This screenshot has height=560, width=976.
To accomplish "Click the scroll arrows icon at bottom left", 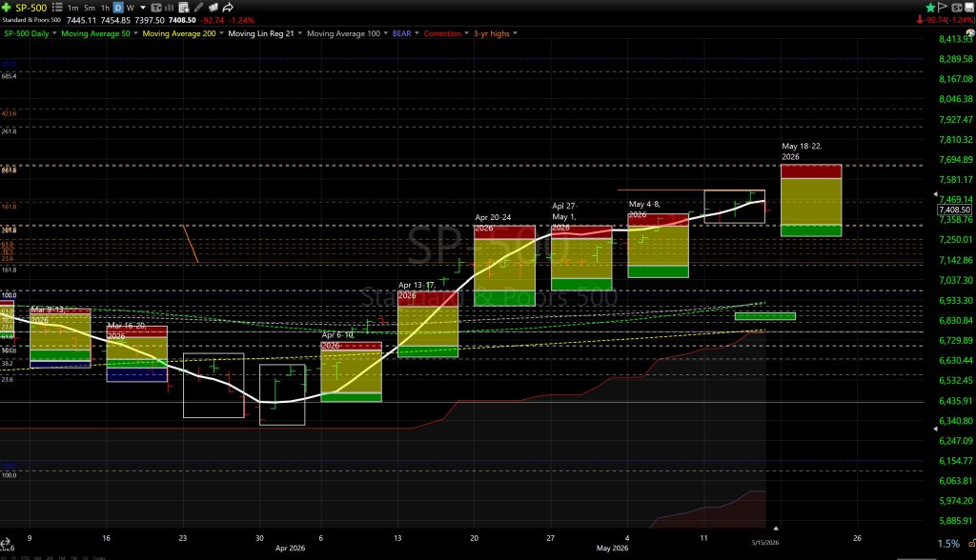I will point(6,543).
